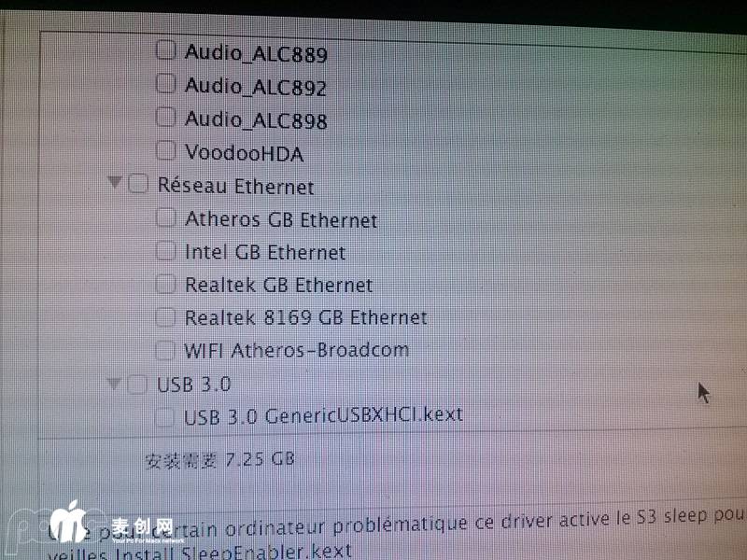Screen dimensions: 747x560
Task: Collapse the Réseau Ethernet group
Action: click(115, 182)
